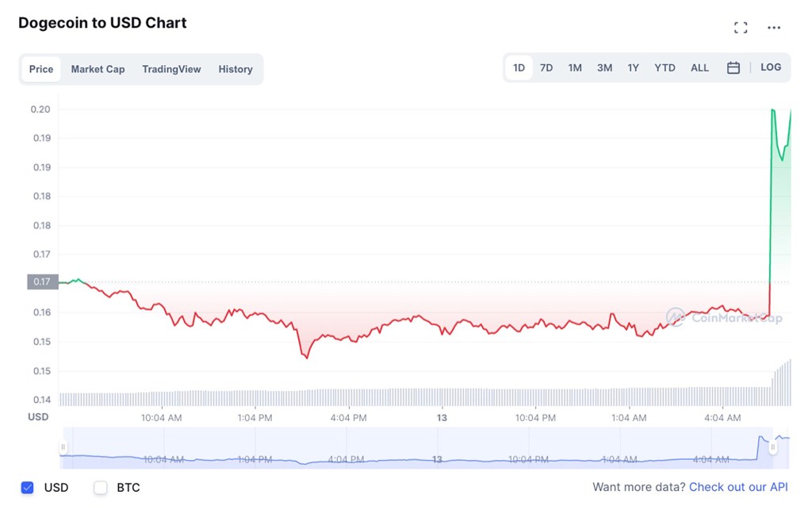Image resolution: width=812 pixels, height=525 pixels.
Task: Enable the BTC currency checkbox
Action: click(x=101, y=488)
